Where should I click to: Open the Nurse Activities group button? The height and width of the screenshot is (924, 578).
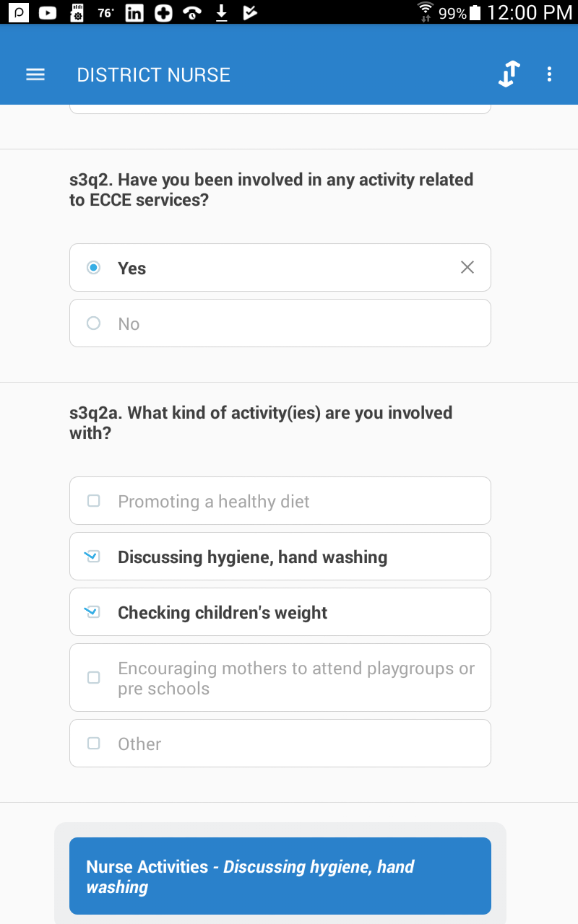pos(280,876)
